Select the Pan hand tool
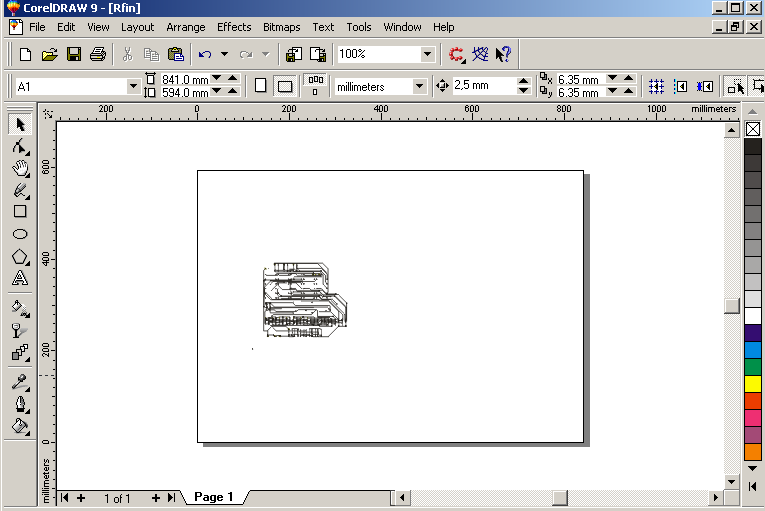 pyautogui.click(x=20, y=168)
